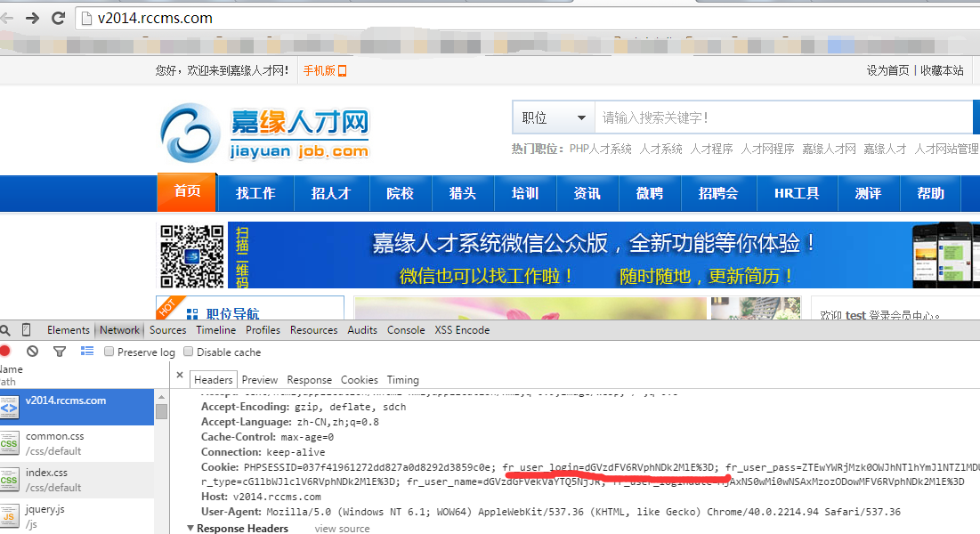Click hot keyword PHP人才系统
The height and width of the screenshot is (534, 980).
[600, 149]
